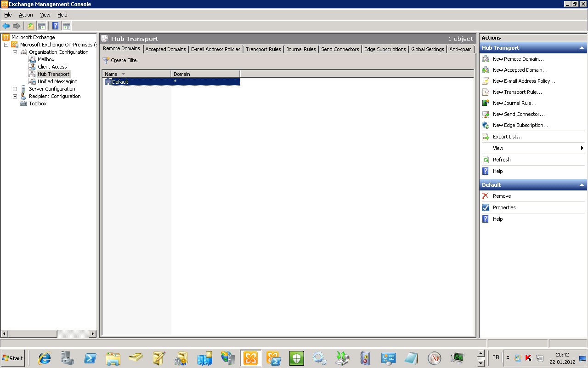
Task: Click Export List action
Action: point(507,137)
